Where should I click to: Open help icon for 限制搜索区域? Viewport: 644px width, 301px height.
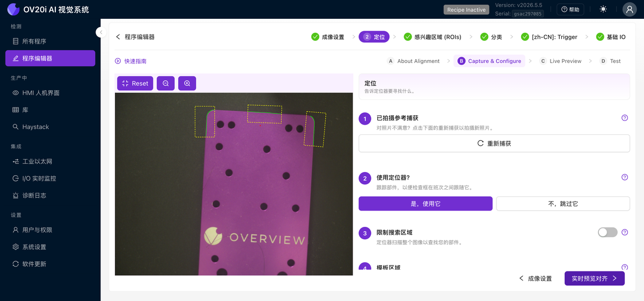tap(625, 232)
